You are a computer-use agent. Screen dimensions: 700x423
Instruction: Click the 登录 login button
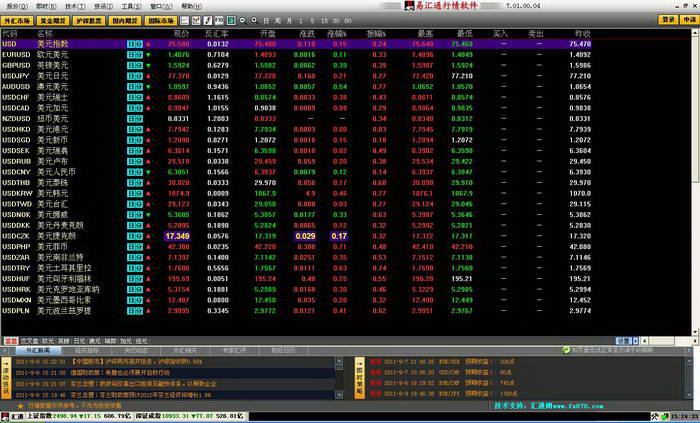668,20
